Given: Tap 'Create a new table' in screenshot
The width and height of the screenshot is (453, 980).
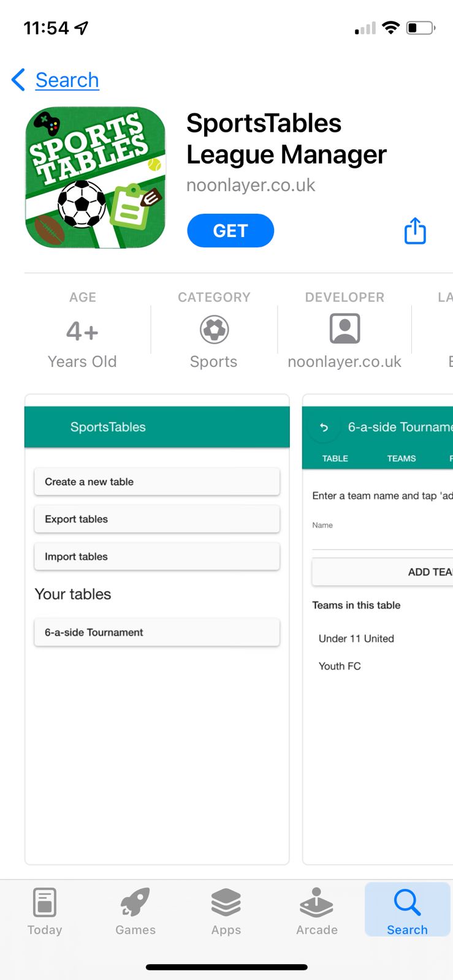Looking at the screenshot, I should tap(157, 482).
